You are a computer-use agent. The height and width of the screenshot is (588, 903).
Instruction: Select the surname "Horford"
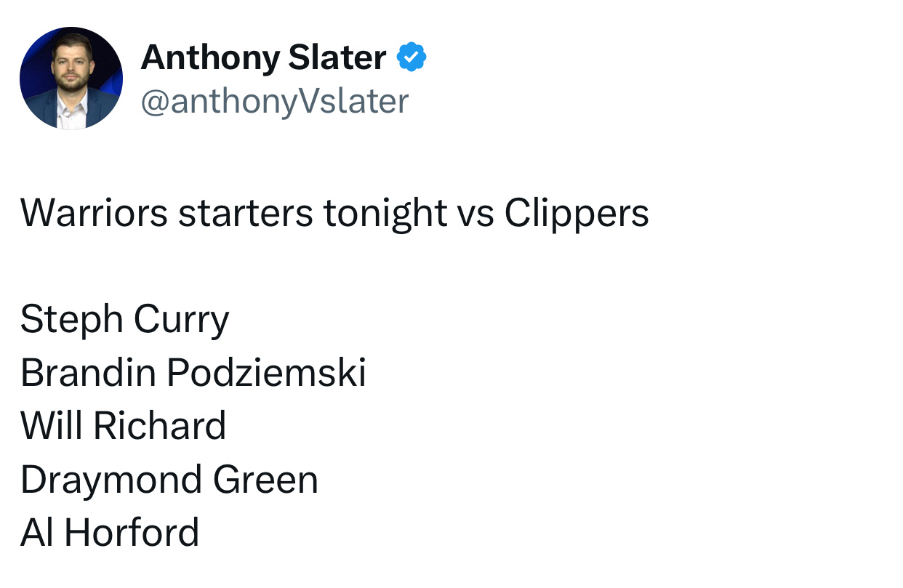pyautogui.click(x=132, y=533)
